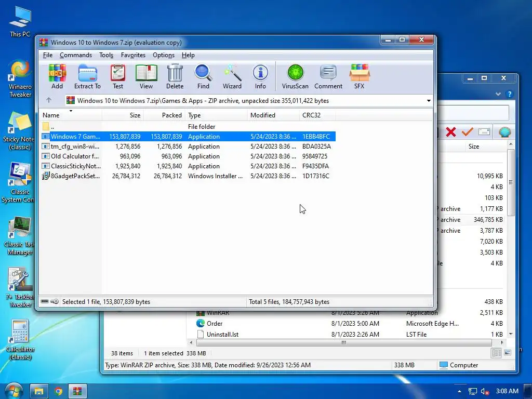Click the key password icon in status bar

(55, 301)
